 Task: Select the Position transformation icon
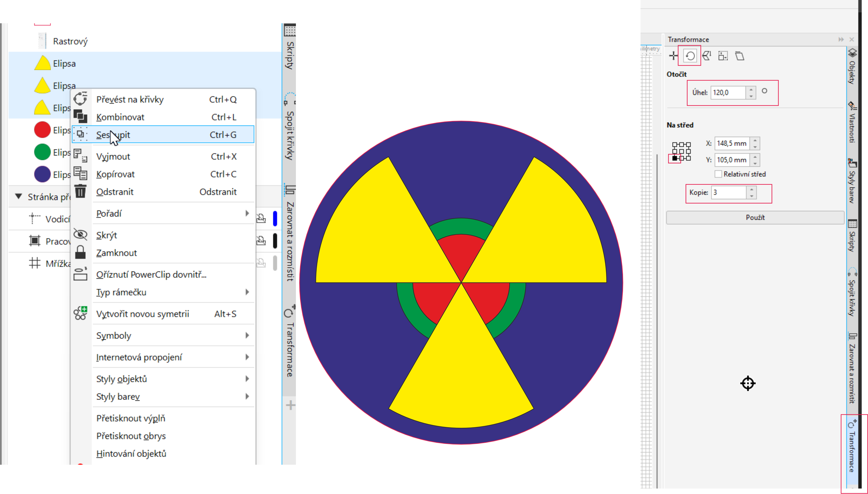click(673, 56)
